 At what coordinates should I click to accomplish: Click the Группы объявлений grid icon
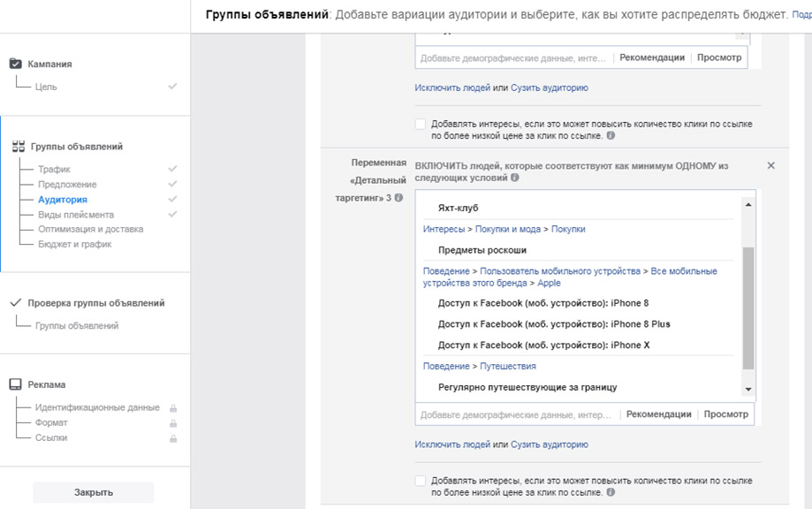(x=19, y=147)
